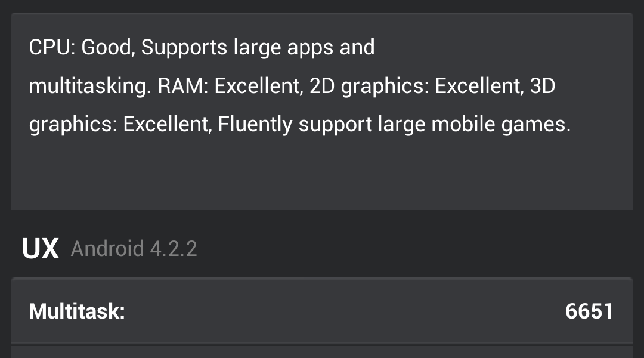Tap the UX section heading
The height and width of the screenshot is (358, 644).
pyautogui.click(x=41, y=249)
